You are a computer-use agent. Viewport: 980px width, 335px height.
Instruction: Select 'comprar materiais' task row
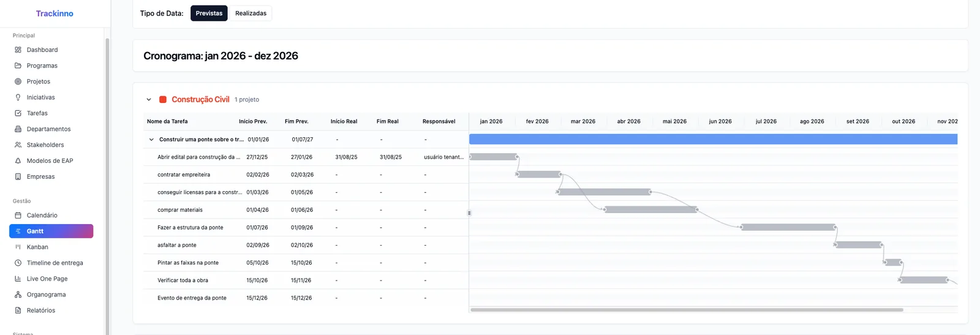[x=306, y=210]
